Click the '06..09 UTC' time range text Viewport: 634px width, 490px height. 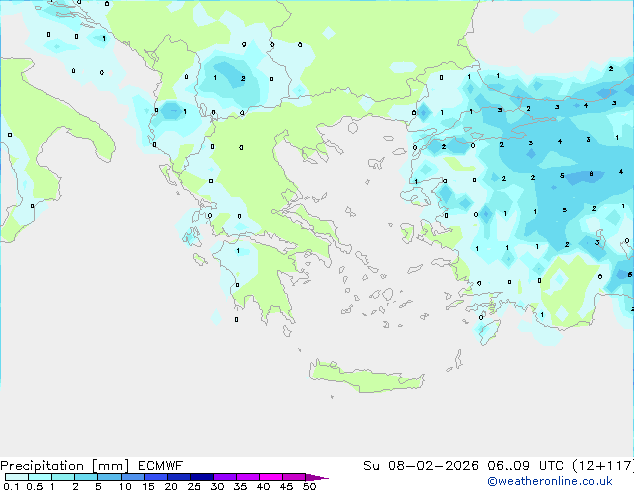click(x=525, y=466)
